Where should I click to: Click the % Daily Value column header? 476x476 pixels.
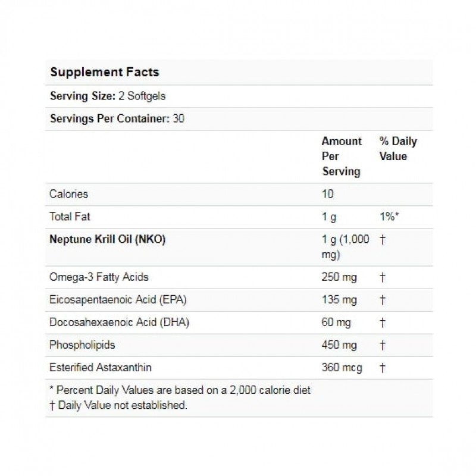click(398, 149)
